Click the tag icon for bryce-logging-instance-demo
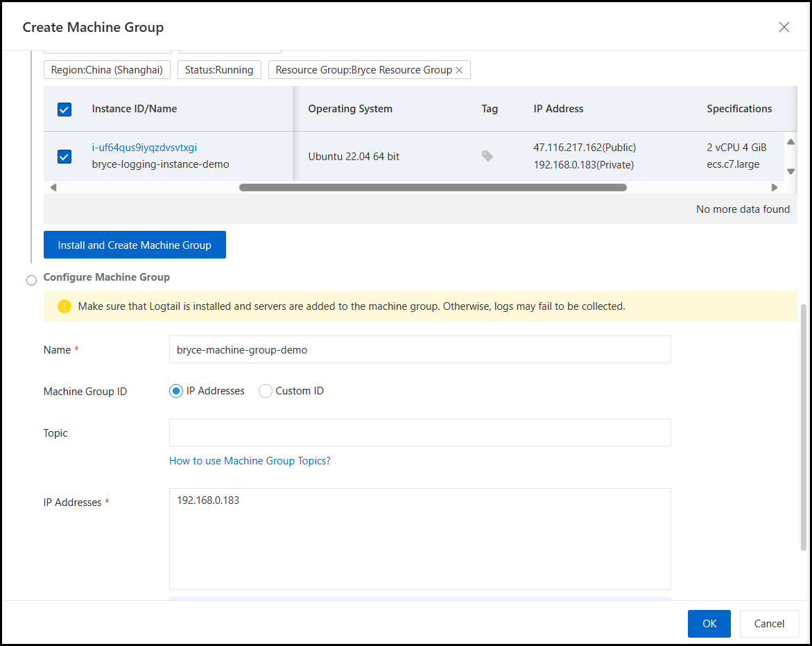812x646 pixels. coord(487,157)
